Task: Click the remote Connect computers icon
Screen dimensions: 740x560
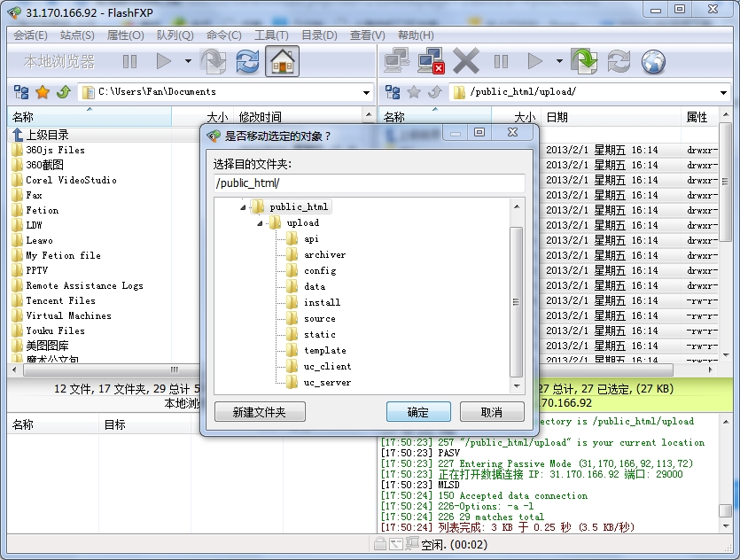Action: point(397,61)
